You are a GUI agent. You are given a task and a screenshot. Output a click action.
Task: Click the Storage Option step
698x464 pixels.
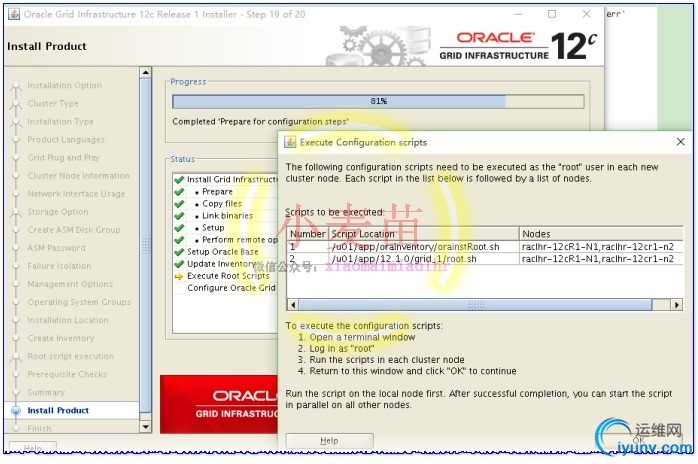click(x=57, y=212)
